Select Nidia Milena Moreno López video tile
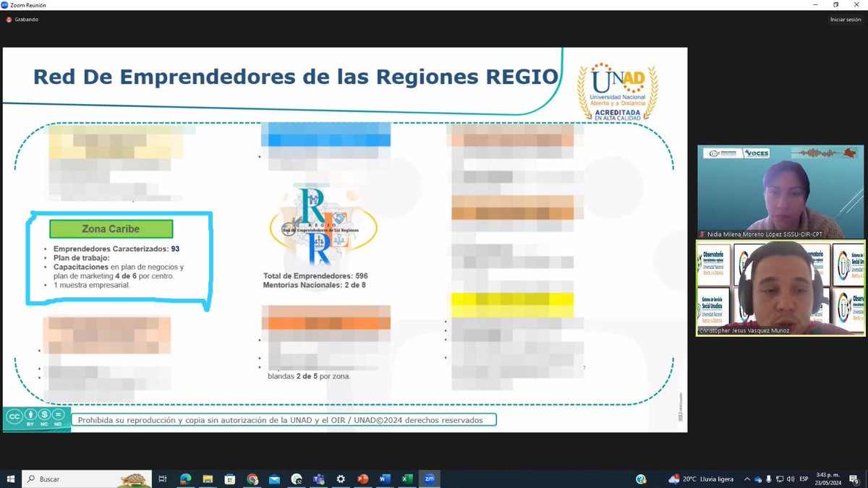Viewport: 868px width, 488px height. point(781,192)
